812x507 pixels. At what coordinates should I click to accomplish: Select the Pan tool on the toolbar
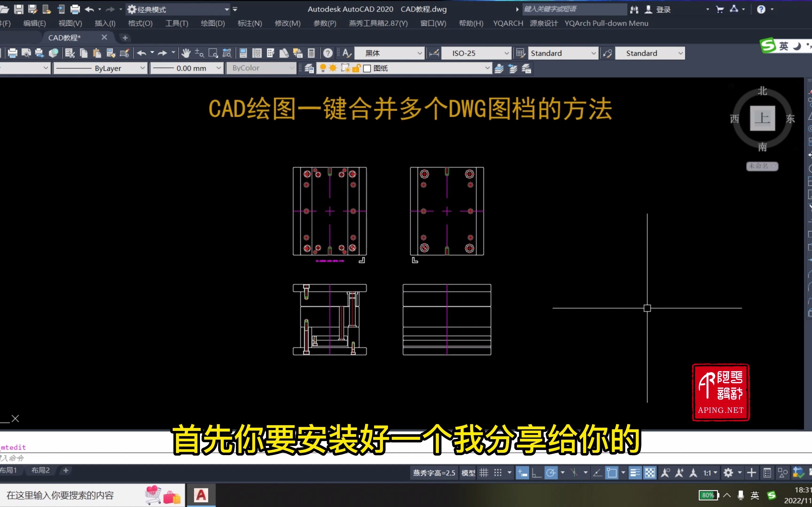[186, 53]
